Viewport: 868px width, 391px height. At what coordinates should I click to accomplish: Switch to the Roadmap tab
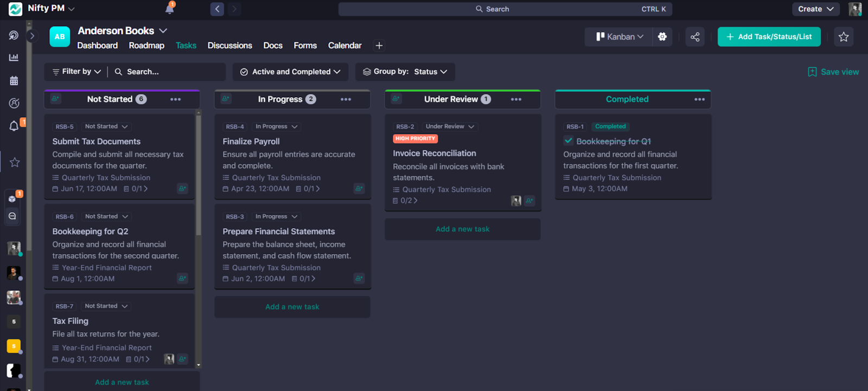pos(146,46)
